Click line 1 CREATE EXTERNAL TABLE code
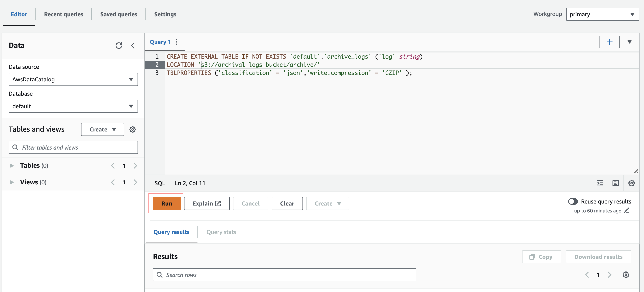 [x=295, y=57]
